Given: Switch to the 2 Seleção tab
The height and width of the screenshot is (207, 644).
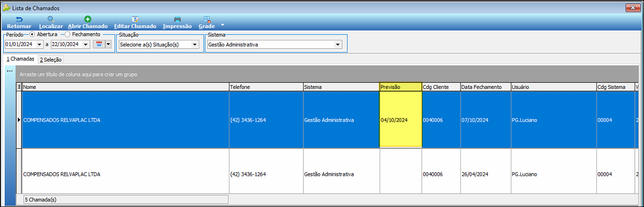Looking at the screenshot, I should click(51, 60).
